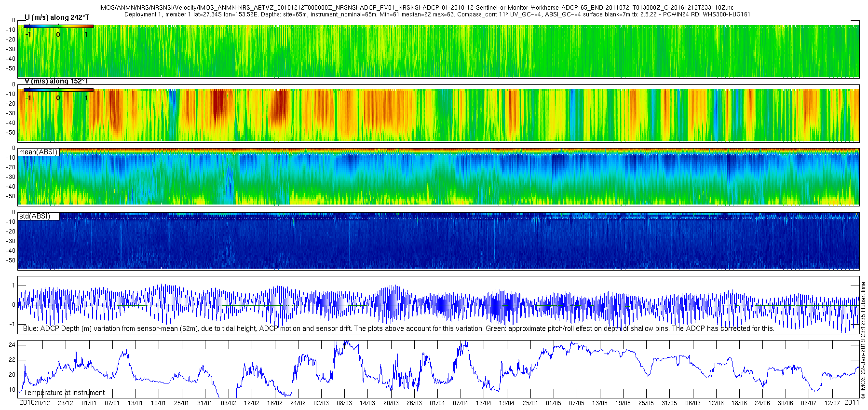Click the 01/01 date tick on time axis
The height and width of the screenshot is (410, 868).
89,403
